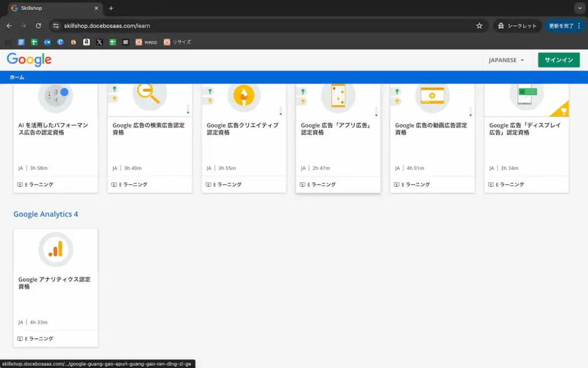Bookmark this page with the star icon

(x=479, y=26)
